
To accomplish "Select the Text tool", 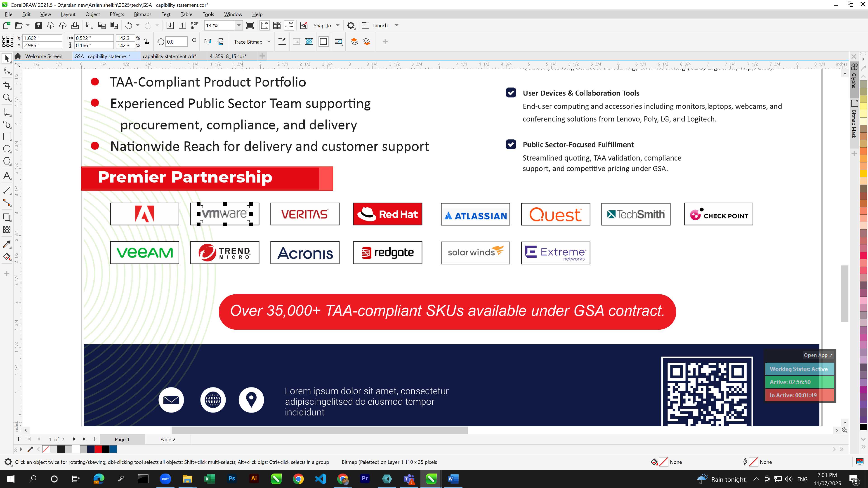I will click(7, 176).
